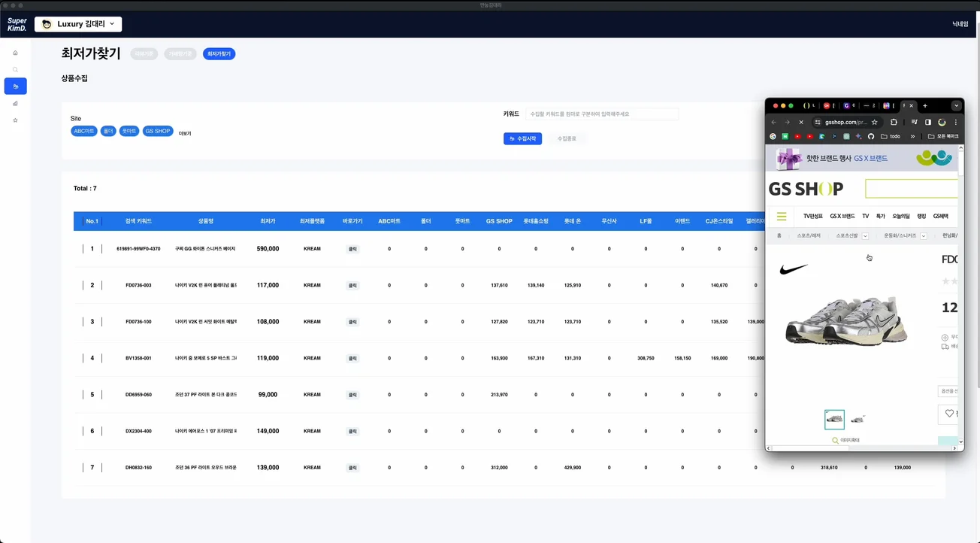Reload stop button in browser window
980x543 pixels.
tap(801, 122)
